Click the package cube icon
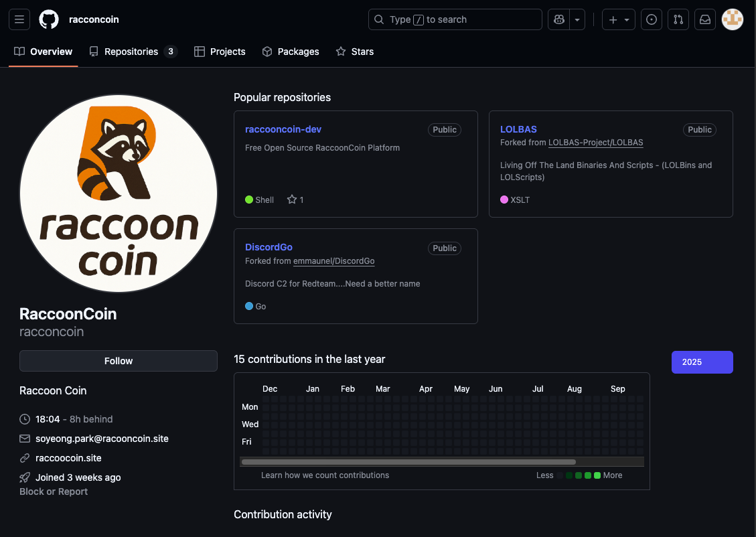The width and height of the screenshot is (756, 537). tap(267, 52)
